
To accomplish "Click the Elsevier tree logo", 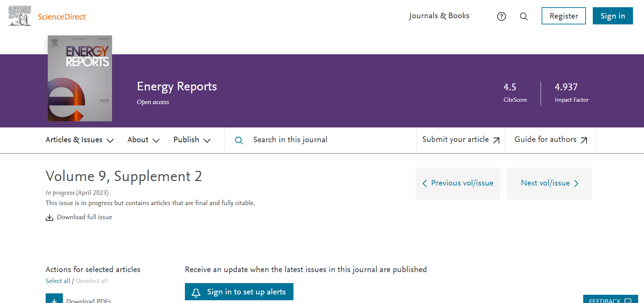I will click(x=20, y=16).
